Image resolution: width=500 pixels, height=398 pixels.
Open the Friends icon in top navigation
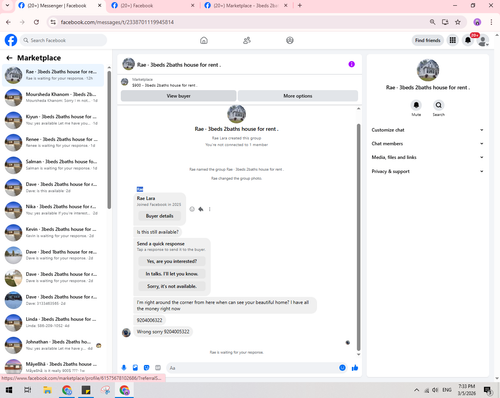(x=247, y=40)
